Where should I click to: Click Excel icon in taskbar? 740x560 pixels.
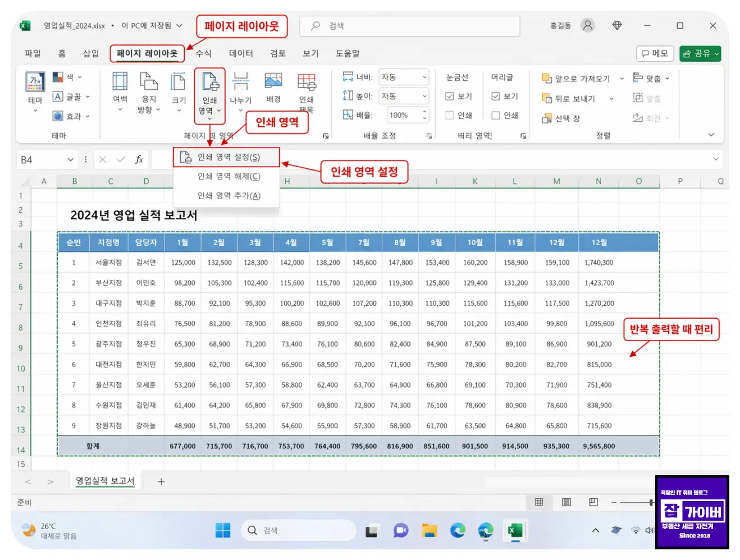515,530
